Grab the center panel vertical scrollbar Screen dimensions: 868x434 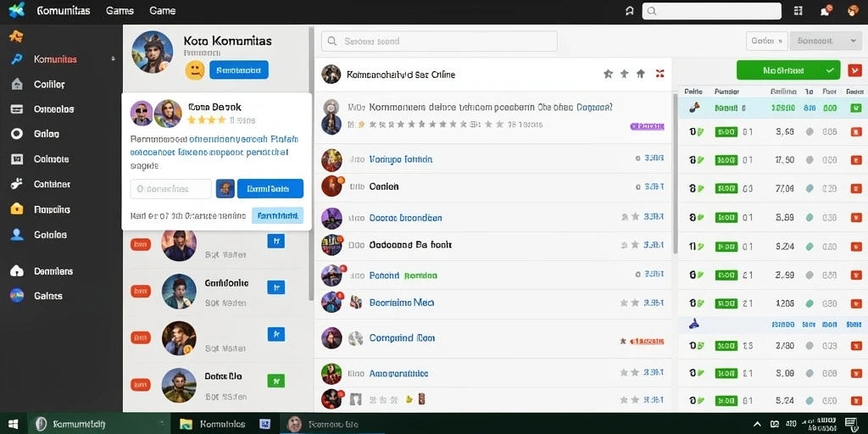pos(675,173)
